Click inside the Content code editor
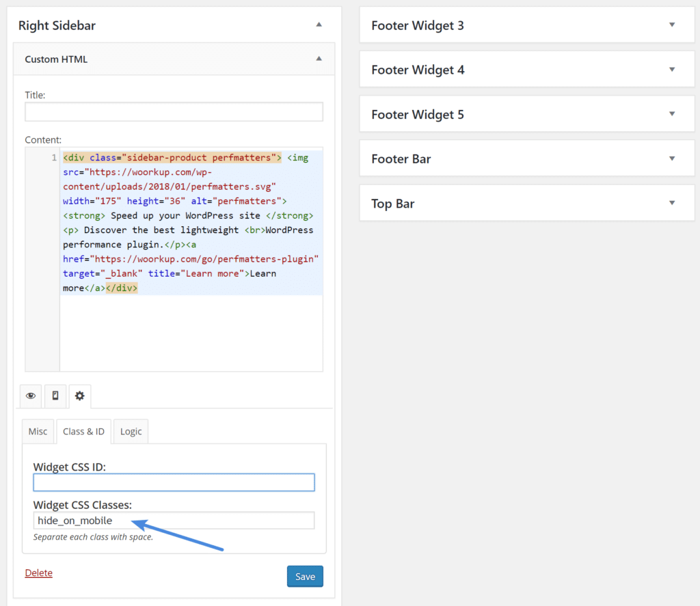 pyautogui.click(x=191, y=260)
